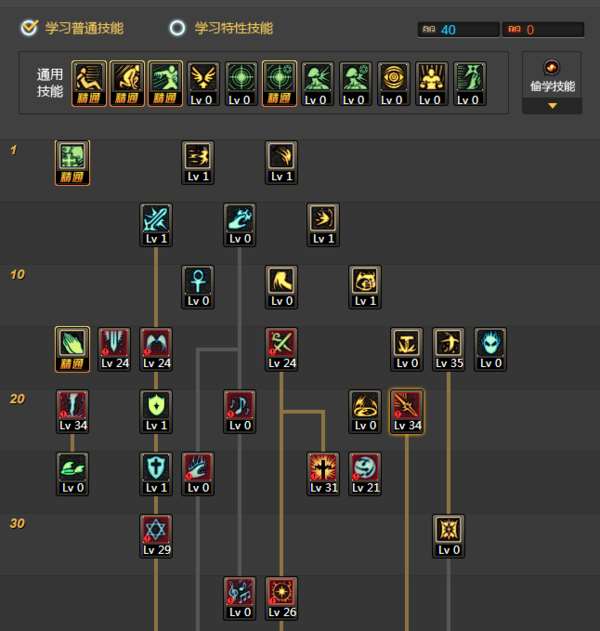Select the blue flaming skull skill icon

click(491, 349)
